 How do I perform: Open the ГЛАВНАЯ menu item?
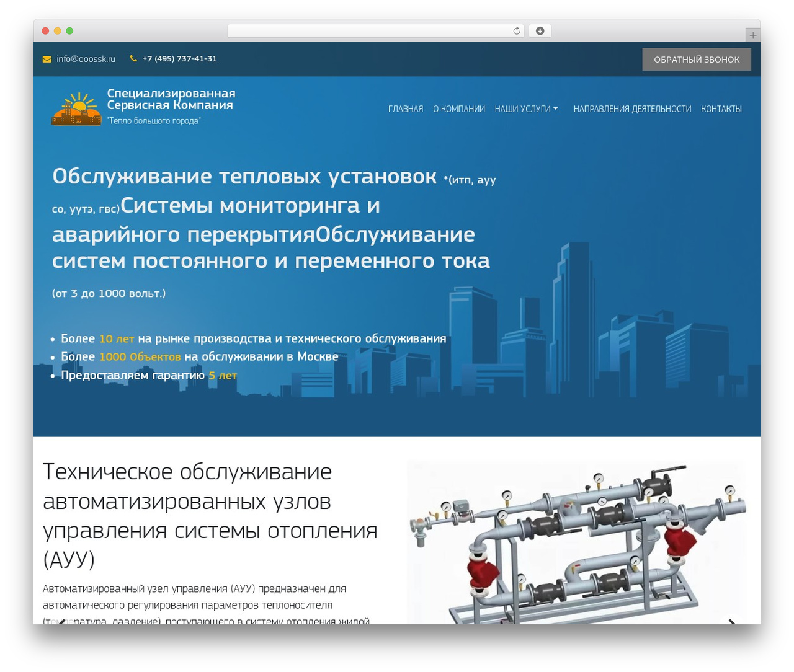pos(406,109)
